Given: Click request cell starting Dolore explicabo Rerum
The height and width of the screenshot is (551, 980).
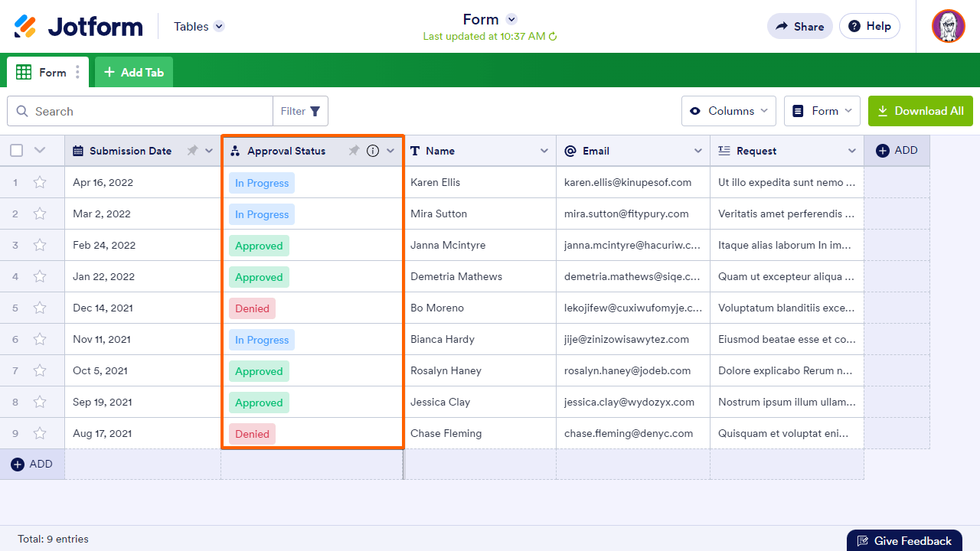Looking at the screenshot, I should click(x=787, y=370).
